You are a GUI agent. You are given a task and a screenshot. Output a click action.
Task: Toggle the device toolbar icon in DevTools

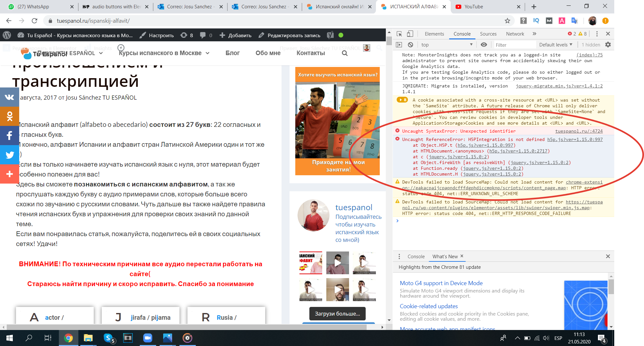coord(410,34)
